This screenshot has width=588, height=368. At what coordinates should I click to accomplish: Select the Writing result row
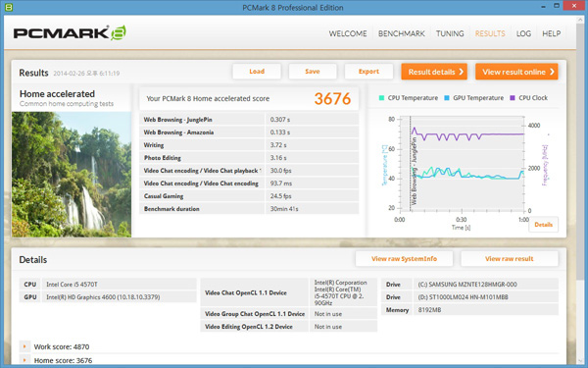click(249, 145)
